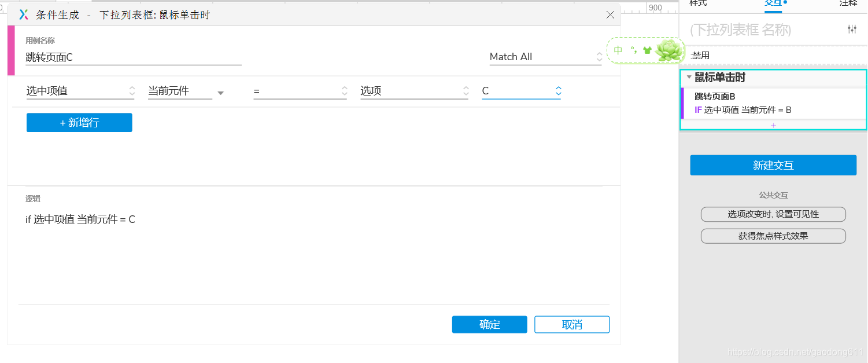Click the green shirt skin icon

click(647, 50)
